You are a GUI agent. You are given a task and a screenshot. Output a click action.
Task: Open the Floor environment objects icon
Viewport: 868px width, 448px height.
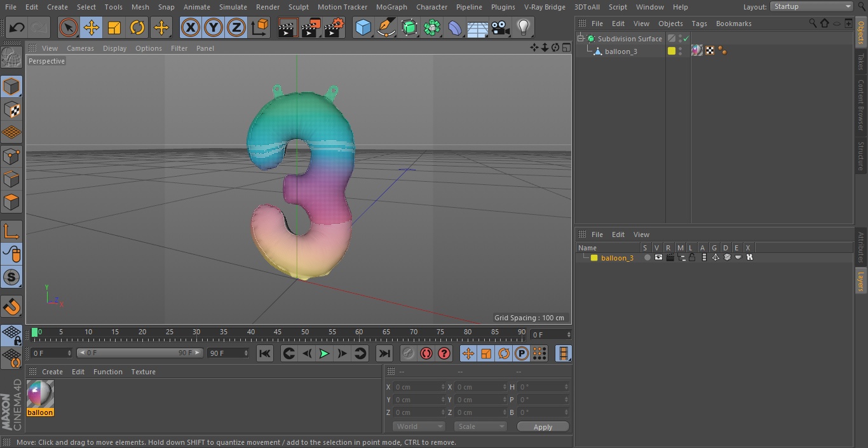[478, 27]
